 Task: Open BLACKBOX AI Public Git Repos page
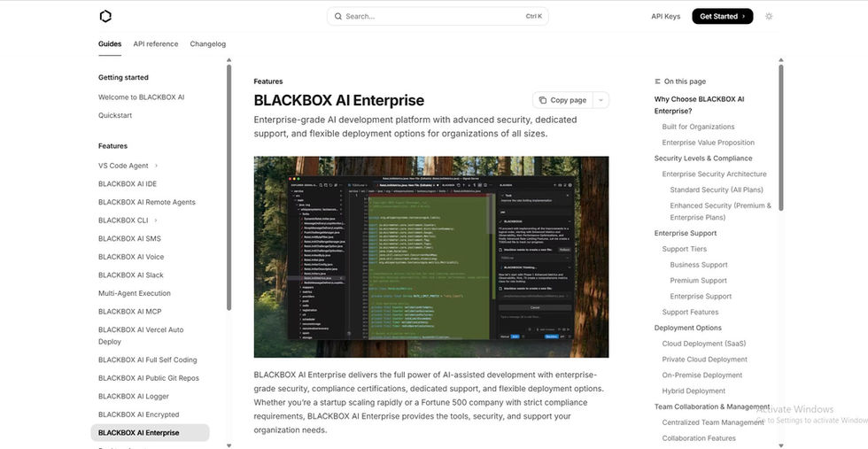coord(149,378)
